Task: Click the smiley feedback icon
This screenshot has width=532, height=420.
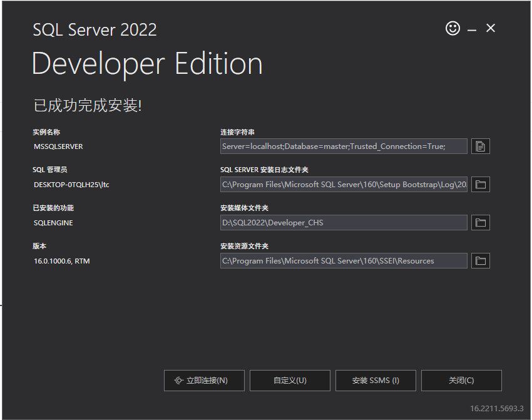Action: (453, 28)
